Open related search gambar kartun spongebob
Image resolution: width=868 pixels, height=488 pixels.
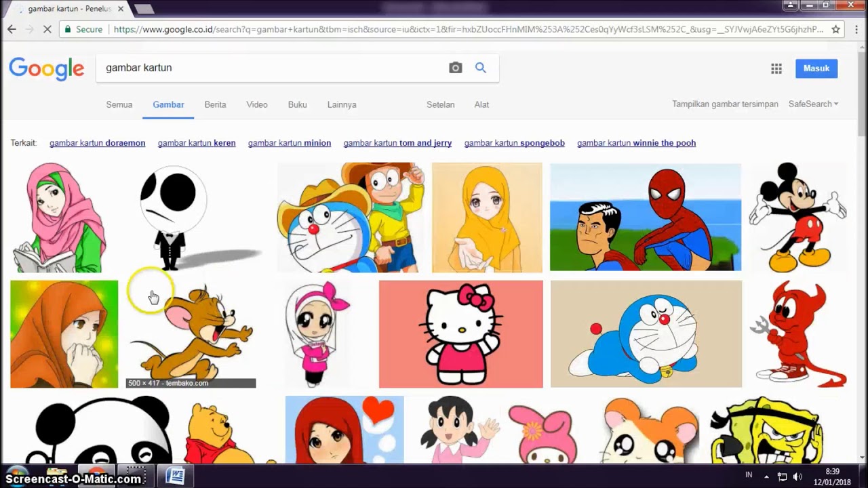pos(515,143)
